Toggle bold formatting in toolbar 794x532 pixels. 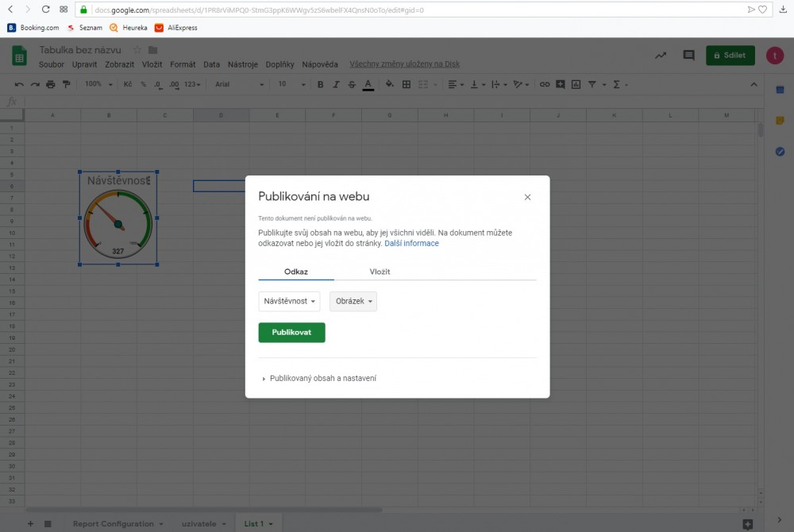tap(321, 84)
